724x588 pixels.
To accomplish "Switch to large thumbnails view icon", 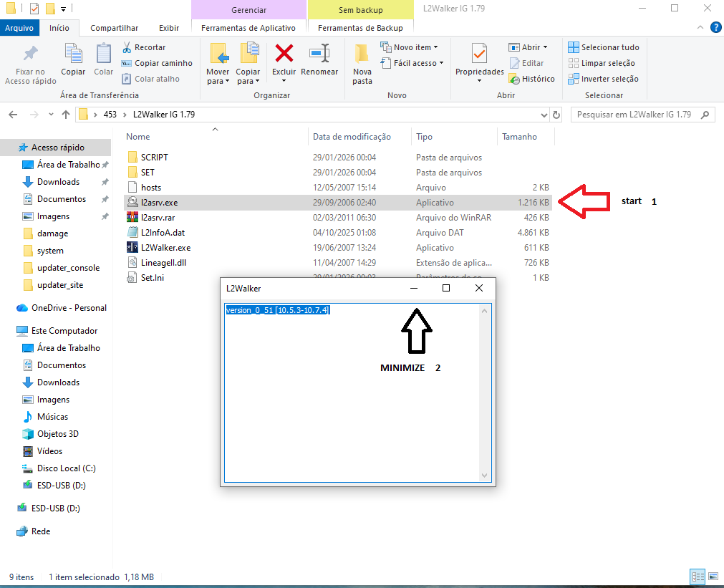I will click(713, 577).
